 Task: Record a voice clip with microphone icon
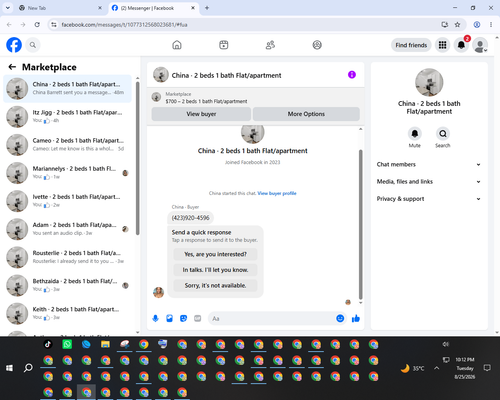click(x=155, y=318)
